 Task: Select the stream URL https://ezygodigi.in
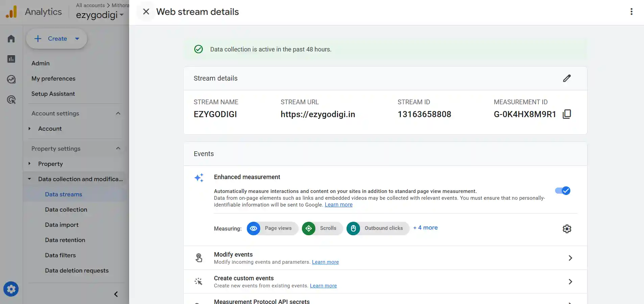pos(318,114)
